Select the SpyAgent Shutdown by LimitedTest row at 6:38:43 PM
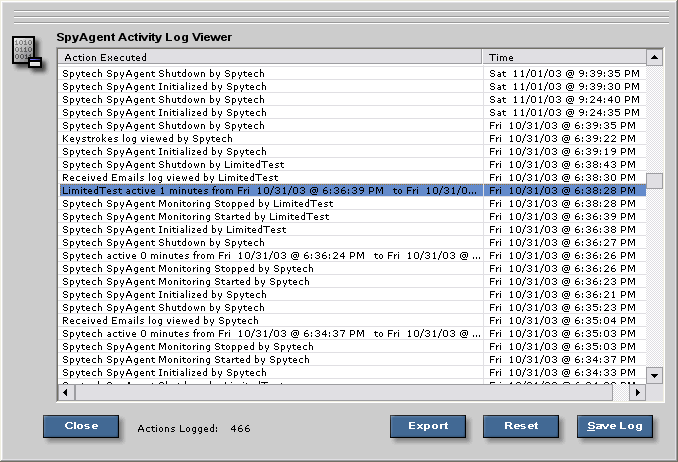 click(352, 164)
